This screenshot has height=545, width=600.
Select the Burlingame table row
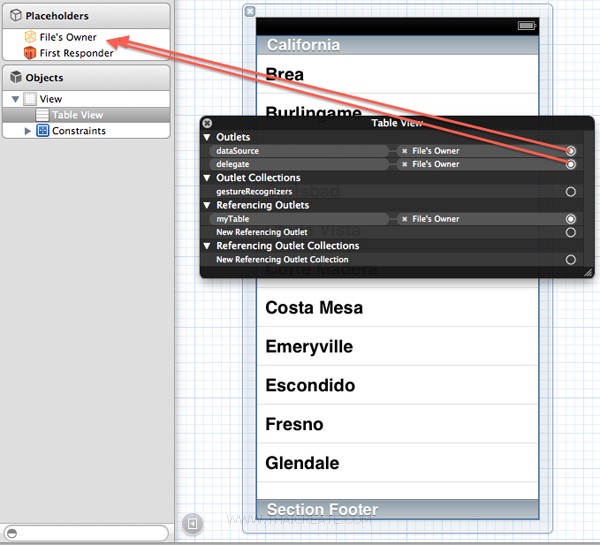(x=398, y=105)
